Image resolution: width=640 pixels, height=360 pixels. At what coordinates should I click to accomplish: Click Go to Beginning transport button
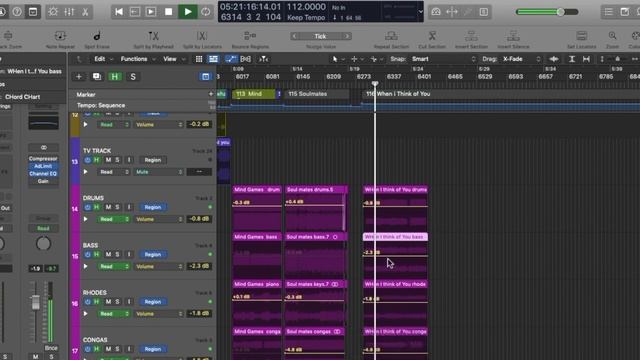click(x=119, y=12)
